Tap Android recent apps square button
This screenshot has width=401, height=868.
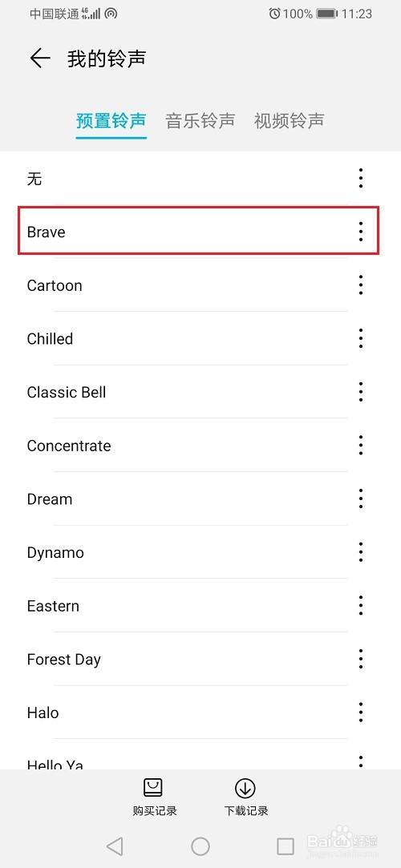286,846
